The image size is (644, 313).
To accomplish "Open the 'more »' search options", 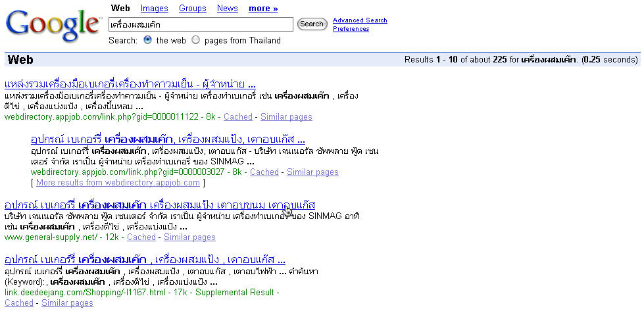I will 263,8.
